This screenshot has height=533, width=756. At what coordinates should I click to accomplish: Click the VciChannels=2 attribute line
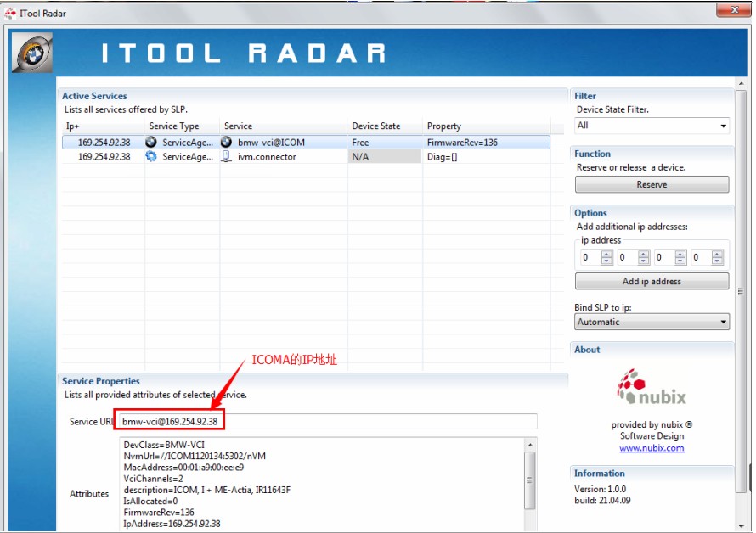click(x=153, y=479)
